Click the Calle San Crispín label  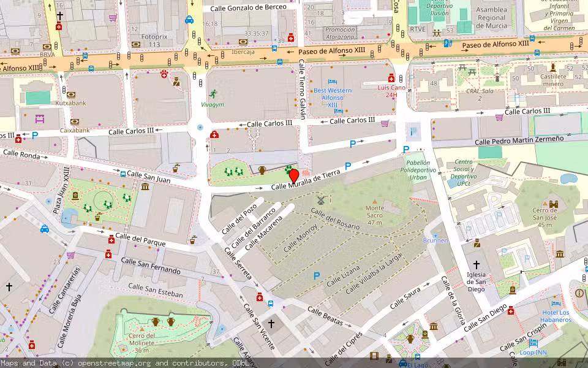pos(522,337)
